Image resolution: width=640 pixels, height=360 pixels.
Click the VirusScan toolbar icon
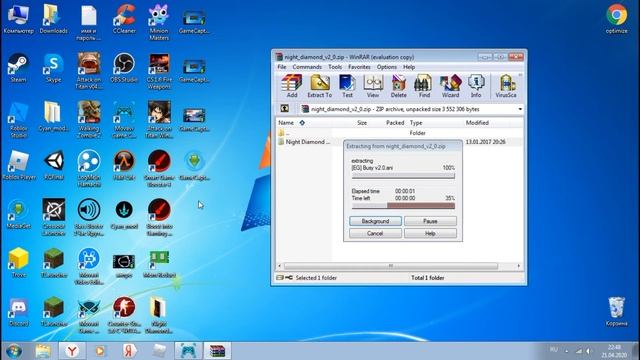click(506, 86)
